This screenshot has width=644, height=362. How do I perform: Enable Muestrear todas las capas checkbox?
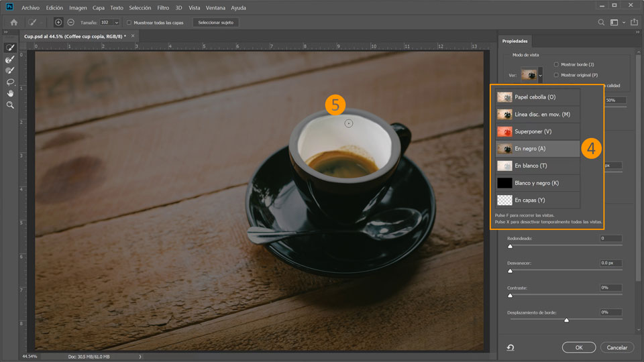(129, 22)
